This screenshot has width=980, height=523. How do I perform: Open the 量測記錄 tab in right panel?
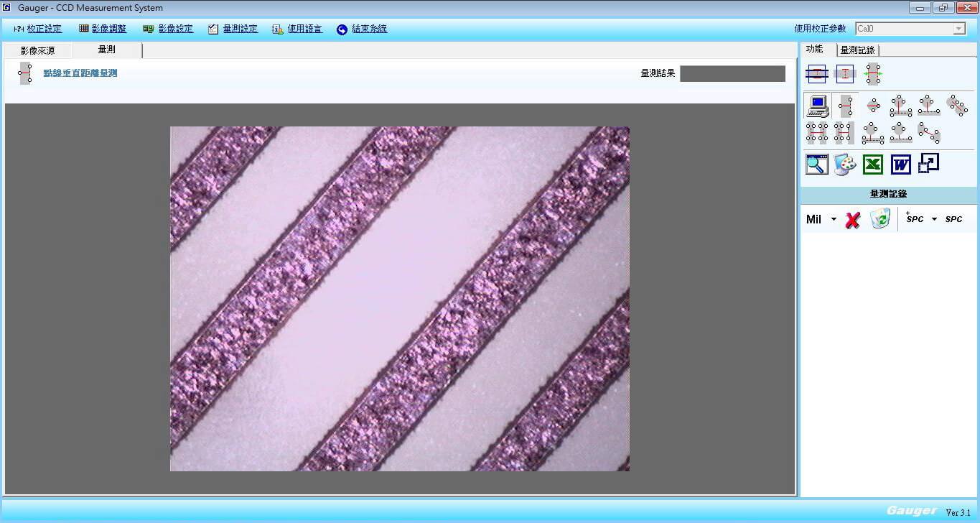click(857, 50)
